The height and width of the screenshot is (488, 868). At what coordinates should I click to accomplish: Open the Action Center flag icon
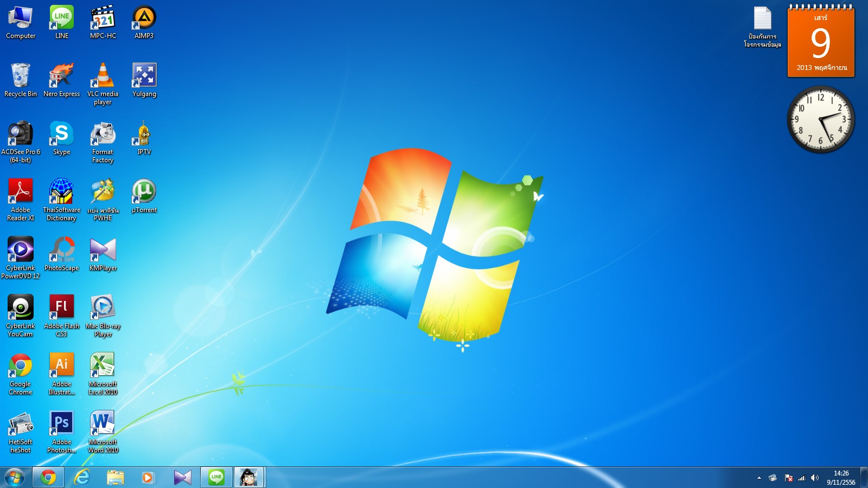(x=788, y=478)
